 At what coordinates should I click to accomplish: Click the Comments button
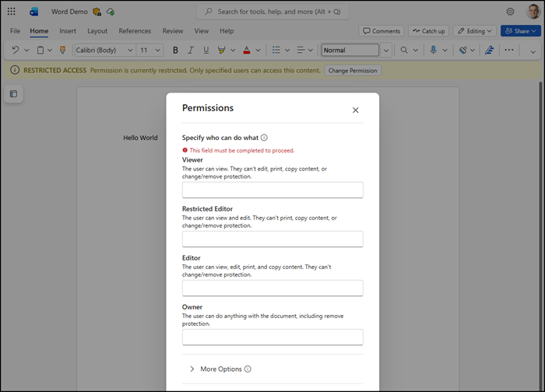click(x=381, y=31)
